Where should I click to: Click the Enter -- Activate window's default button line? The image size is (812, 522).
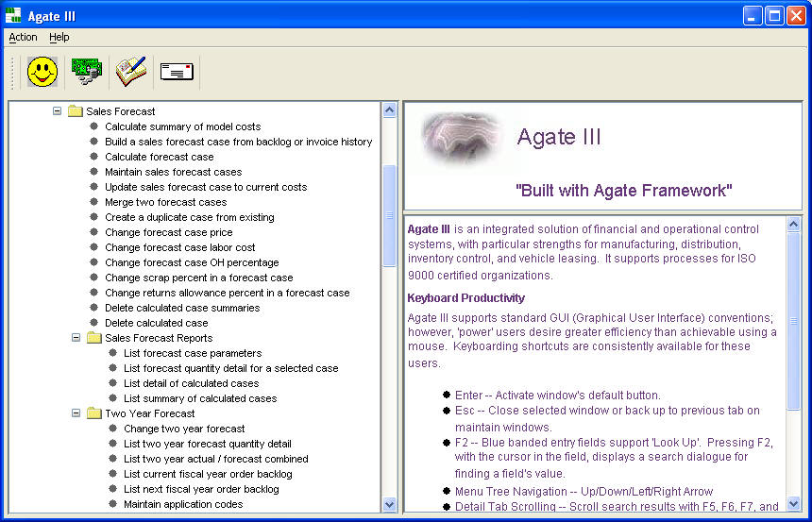[558, 396]
